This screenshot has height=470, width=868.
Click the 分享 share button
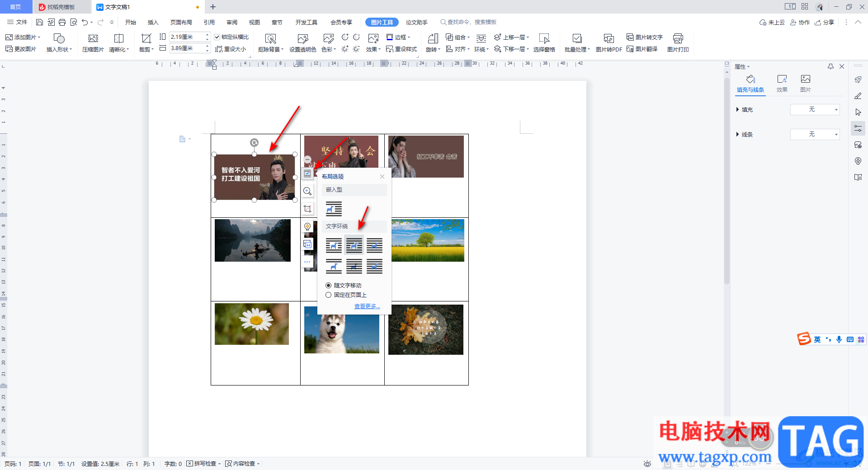825,22
